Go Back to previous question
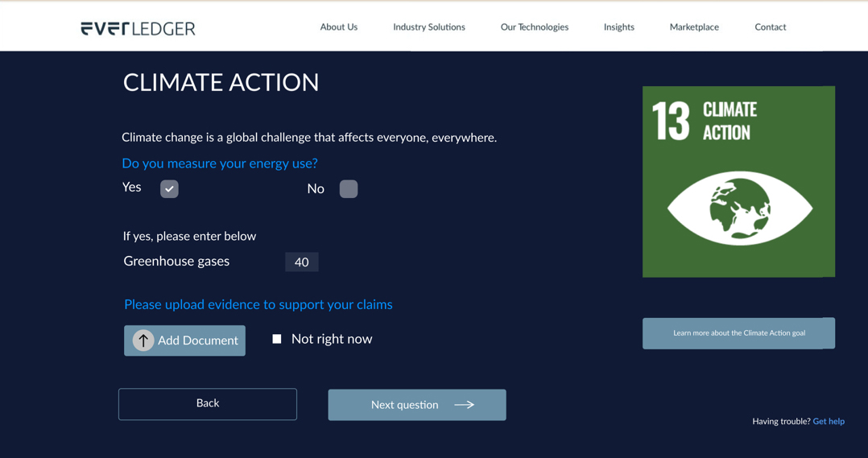This screenshot has height=458, width=868. (x=208, y=404)
